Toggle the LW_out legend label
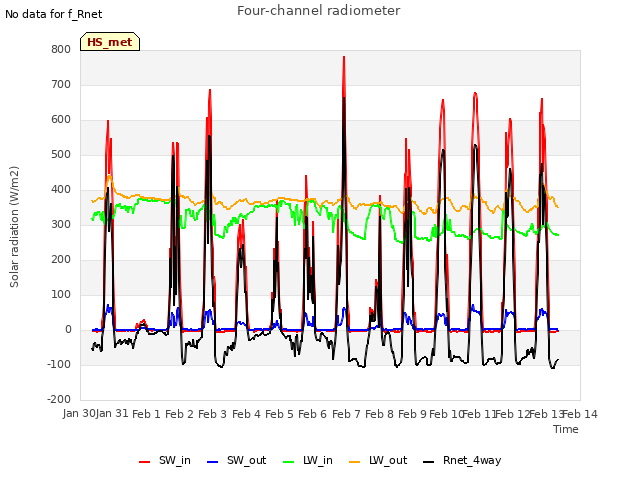 [x=388, y=460]
